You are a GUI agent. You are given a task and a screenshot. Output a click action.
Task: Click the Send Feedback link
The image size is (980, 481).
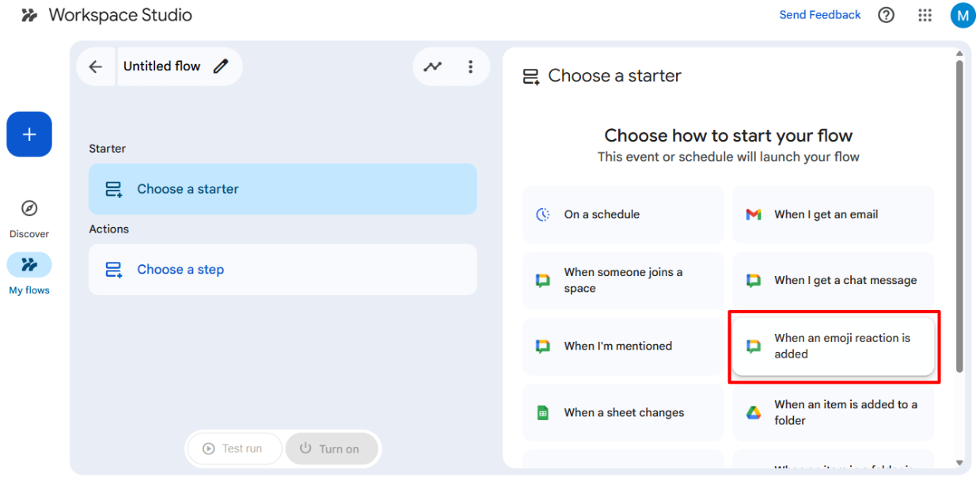819,15
